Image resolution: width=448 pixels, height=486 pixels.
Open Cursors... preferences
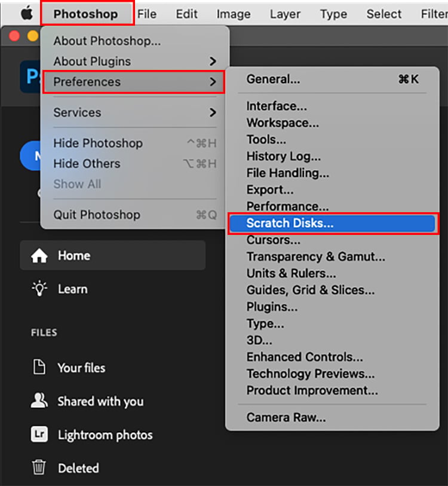point(332,240)
